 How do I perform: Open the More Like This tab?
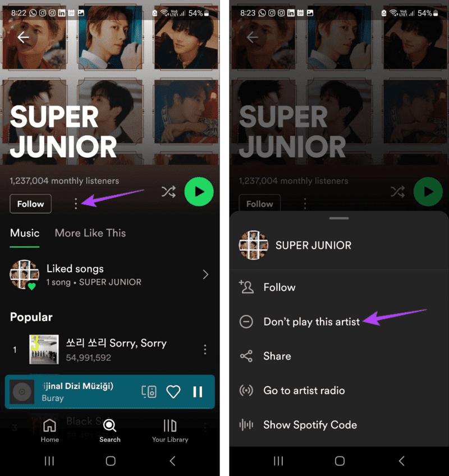90,233
